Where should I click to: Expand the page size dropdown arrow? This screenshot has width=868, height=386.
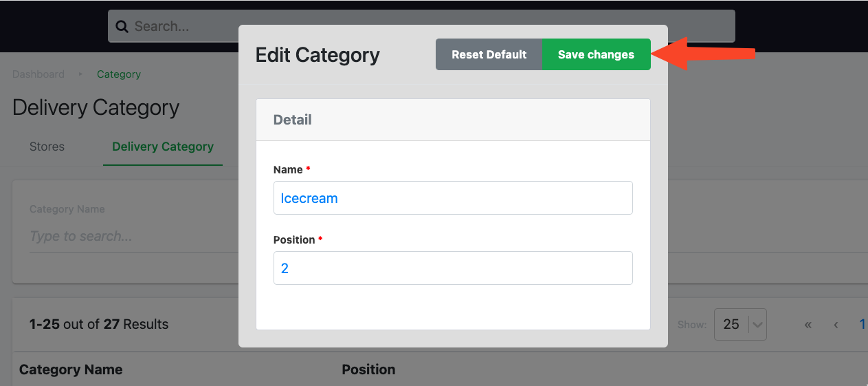click(757, 325)
